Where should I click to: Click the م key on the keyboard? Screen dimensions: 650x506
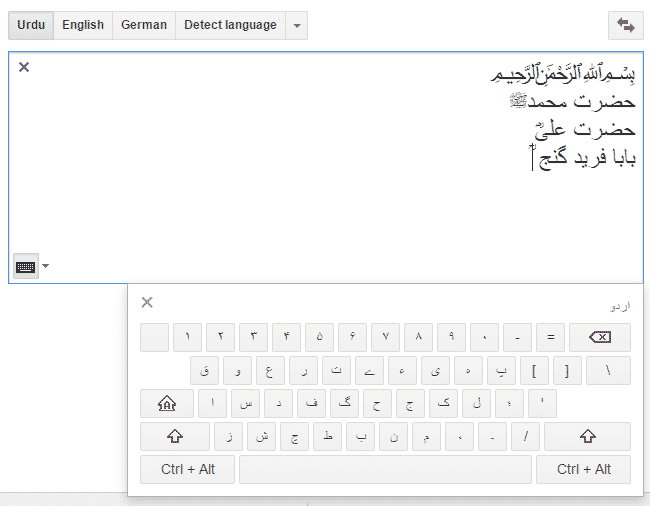pos(427,436)
